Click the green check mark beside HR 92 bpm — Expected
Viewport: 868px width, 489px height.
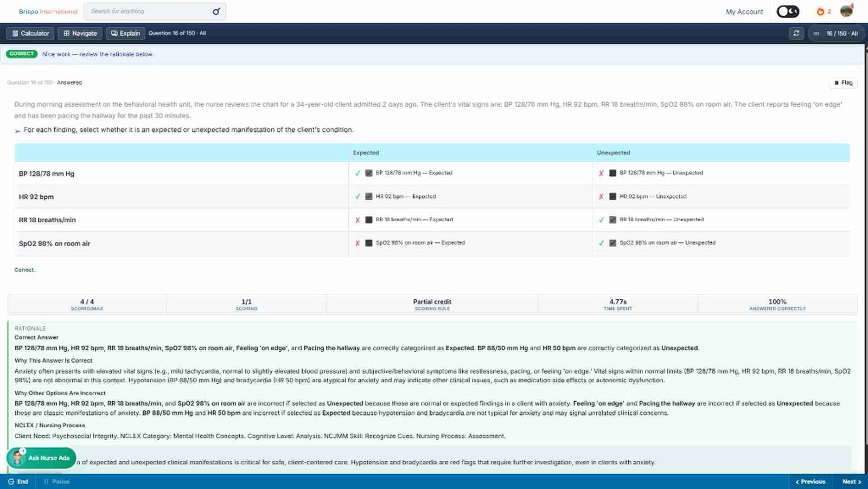[x=358, y=196]
